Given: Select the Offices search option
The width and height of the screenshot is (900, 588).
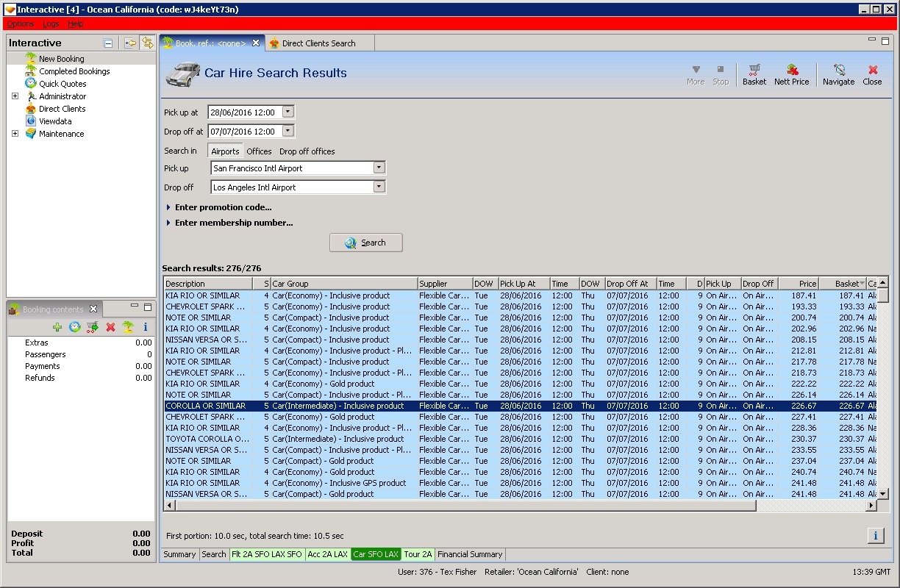Looking at the screenshot, I should [259, 151].
